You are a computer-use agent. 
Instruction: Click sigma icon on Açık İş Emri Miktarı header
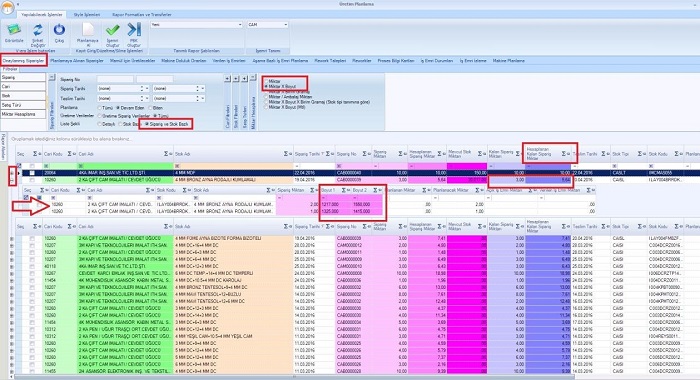point(530,190)
